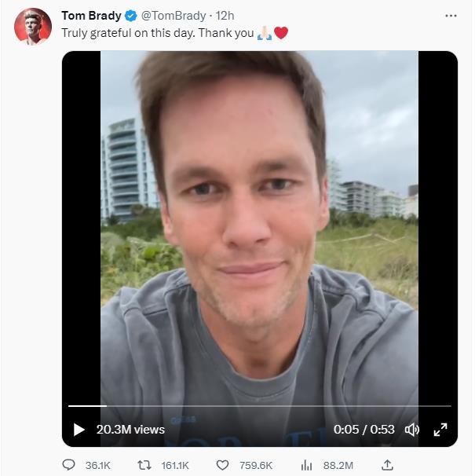Viewport: 475px width, 476px height.
Task: Open the post via the 12h timestamp
Action: pyautogui.click(x=225, y=16)
